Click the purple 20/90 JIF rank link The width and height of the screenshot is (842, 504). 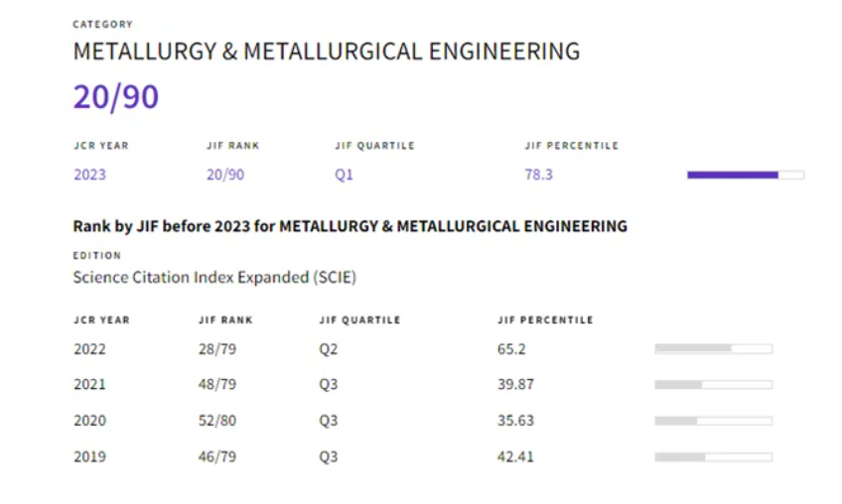pos(225,175)
